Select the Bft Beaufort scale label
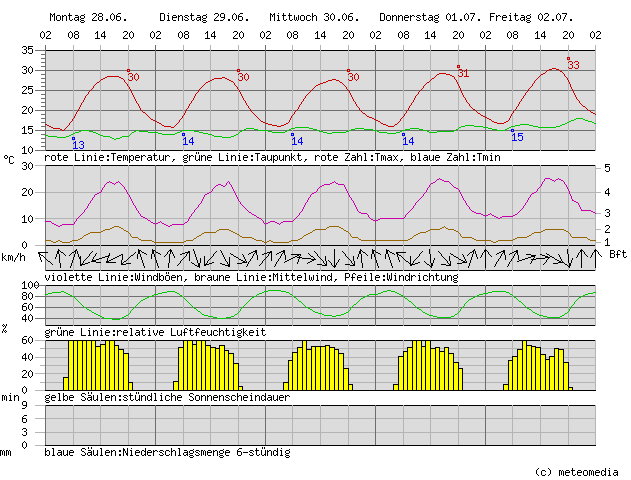This screenshot has height=480, width=631. click(618, 254)
